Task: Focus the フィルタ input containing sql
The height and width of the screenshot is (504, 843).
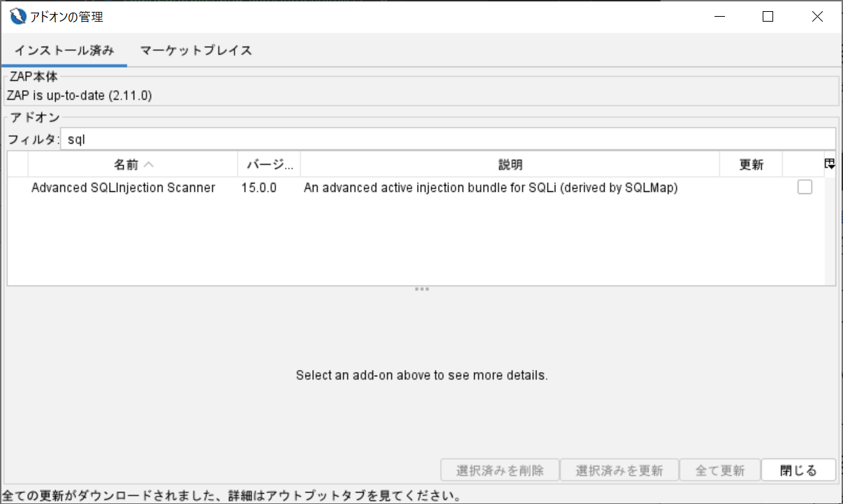Action: point(448,139)
